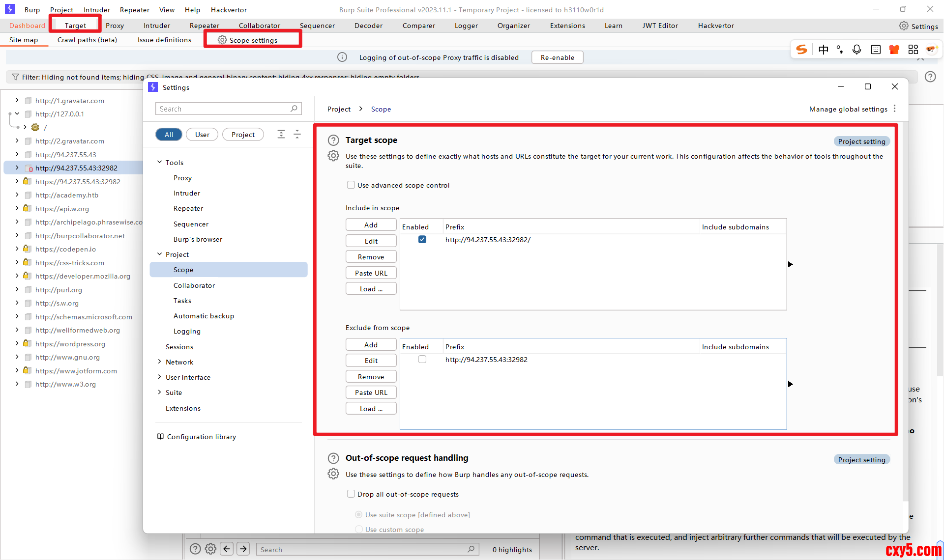
Task: Expand the Network settings section
Action: (159, 362)
